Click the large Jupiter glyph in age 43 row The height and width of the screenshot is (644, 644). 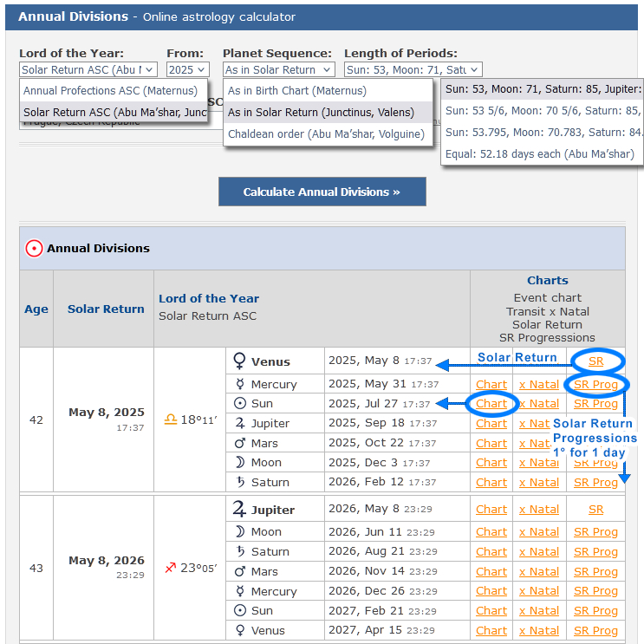(x=238, y=510)
